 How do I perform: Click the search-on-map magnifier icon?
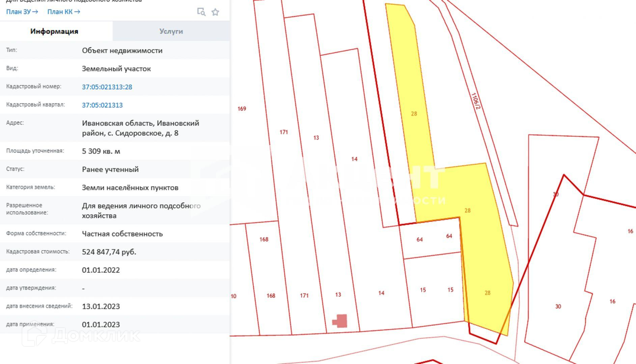pos(201,12)
